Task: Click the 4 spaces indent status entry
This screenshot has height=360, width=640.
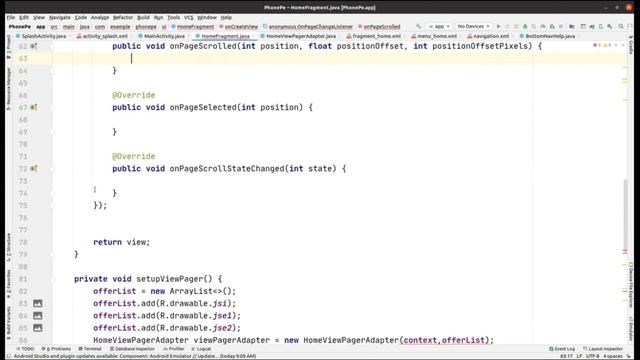Action: coord(613,356)
